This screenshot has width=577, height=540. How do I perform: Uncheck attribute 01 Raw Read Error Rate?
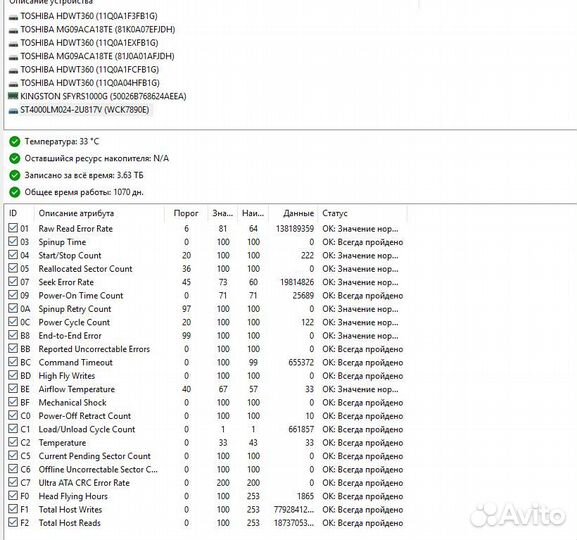(13, 228)
